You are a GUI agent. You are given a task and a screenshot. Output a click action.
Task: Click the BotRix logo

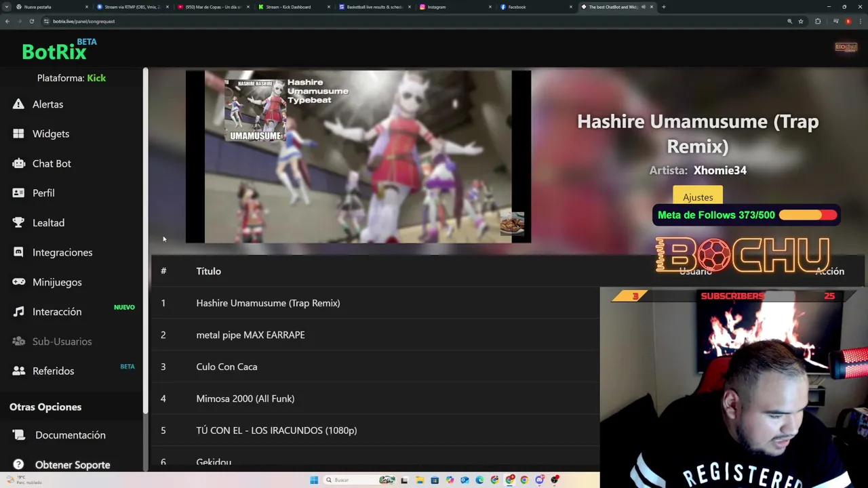54,51
